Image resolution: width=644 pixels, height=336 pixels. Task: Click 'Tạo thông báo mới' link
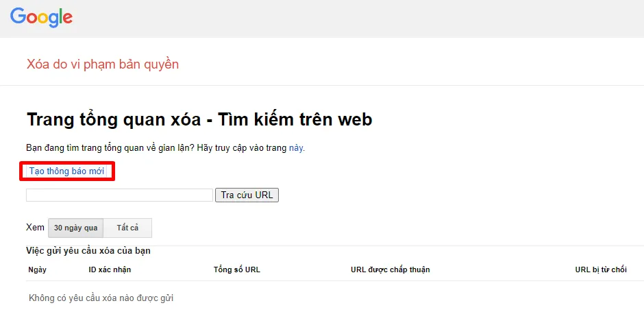click(x=66, y=171)
